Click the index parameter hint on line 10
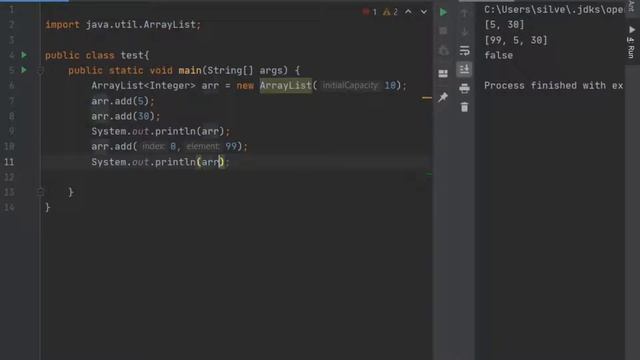This screenshot has height=360, width=640. coord(153,147)
